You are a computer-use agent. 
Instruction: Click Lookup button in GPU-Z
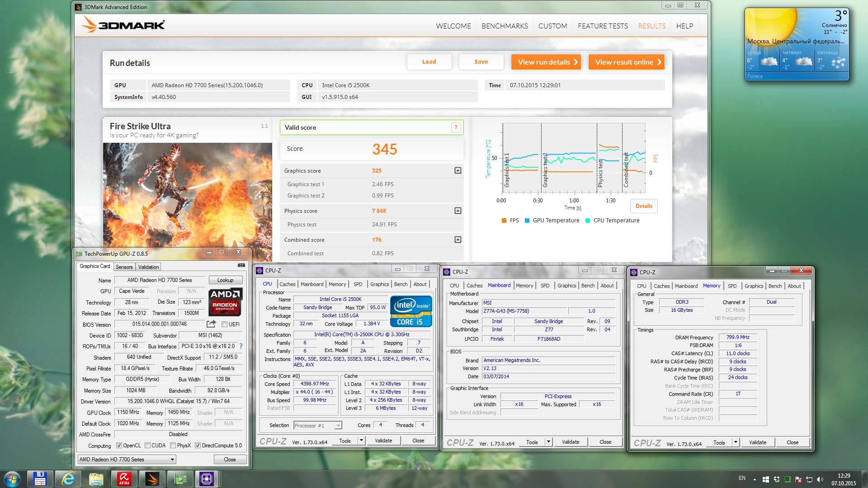pos(225,280)
